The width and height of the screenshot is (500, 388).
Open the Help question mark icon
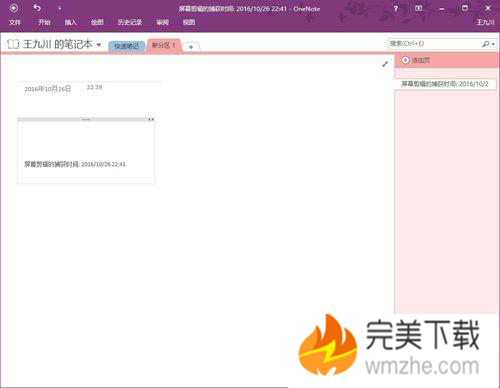(x=395, y=9)
